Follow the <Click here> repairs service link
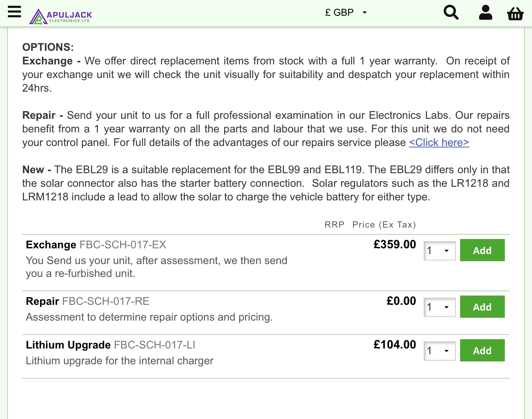532x419 pixels. click(439, 142)
